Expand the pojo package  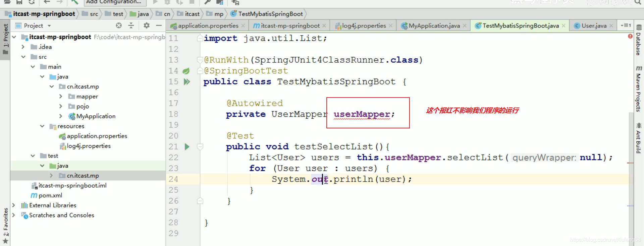pyautogui.click(x=61, y=106)
